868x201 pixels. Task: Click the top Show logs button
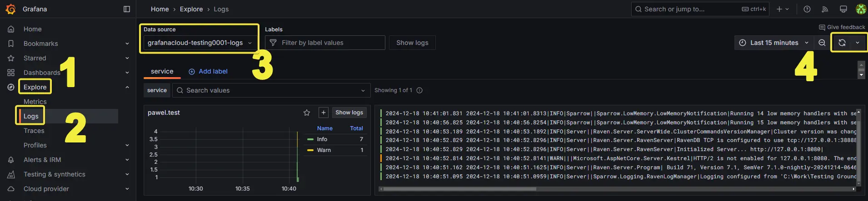pos(412,43)
